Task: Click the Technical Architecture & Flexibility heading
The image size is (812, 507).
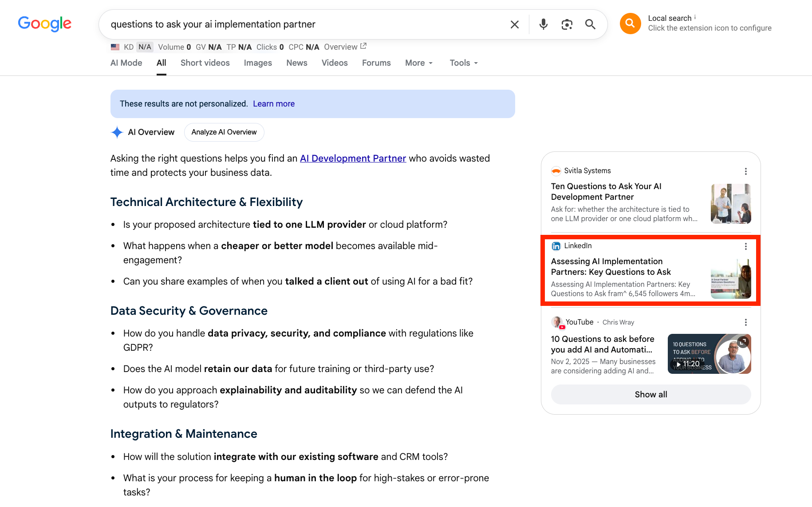Action: 206,202
